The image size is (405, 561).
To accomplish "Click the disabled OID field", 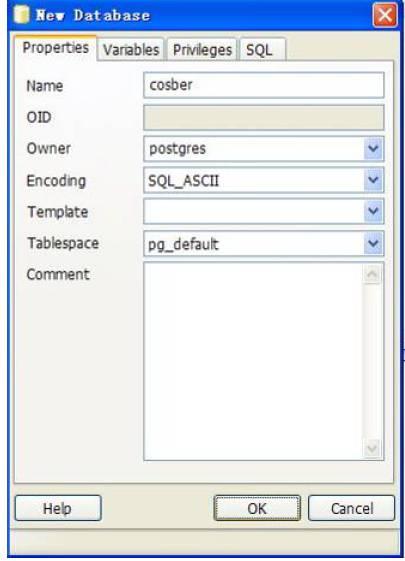I will point(264,117).
